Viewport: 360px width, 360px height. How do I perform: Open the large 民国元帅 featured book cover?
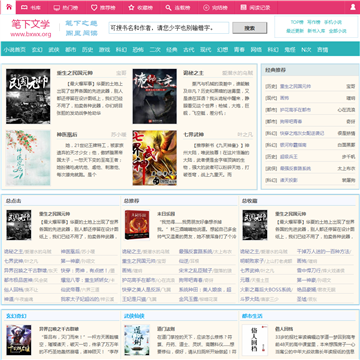pos(28,96)
